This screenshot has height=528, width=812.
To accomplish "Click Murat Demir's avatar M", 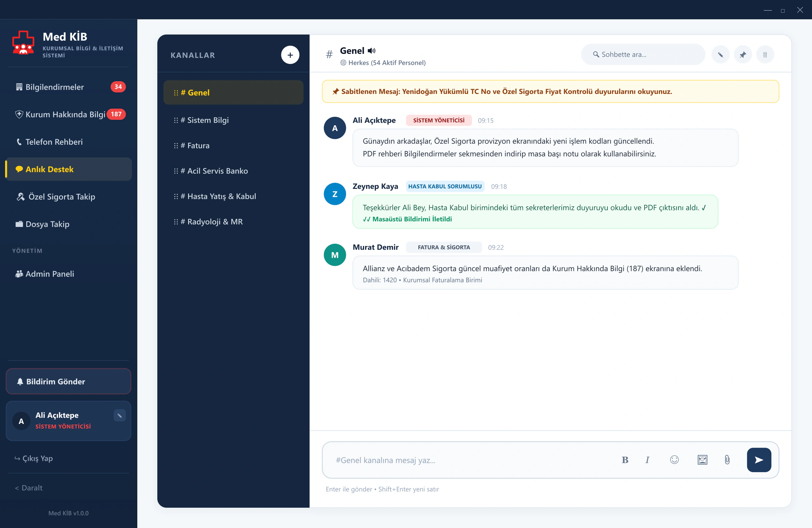I will [x=335, y=255].
